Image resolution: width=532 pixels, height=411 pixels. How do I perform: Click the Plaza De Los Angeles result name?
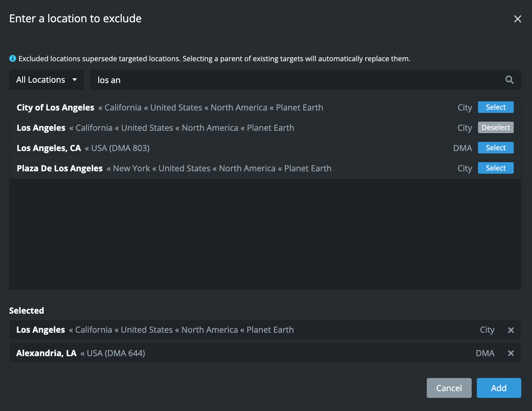click(x=60, y=169)
